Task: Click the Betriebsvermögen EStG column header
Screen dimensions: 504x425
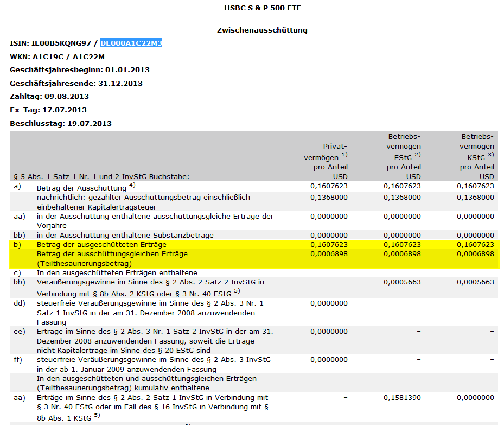Action: click(403, 156)
